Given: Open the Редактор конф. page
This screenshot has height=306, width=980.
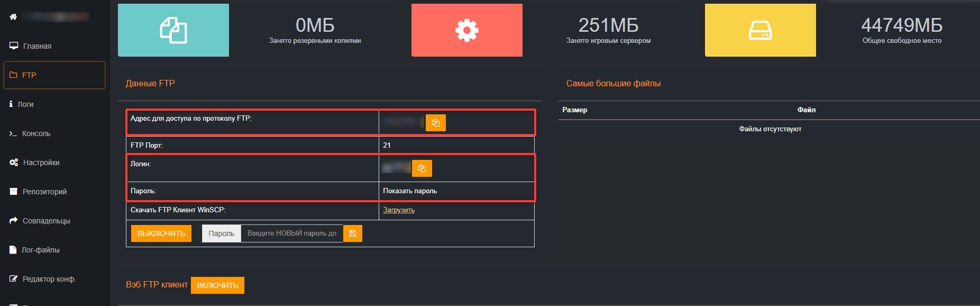Looking at the screenshot, I should [x=49, y=279].
